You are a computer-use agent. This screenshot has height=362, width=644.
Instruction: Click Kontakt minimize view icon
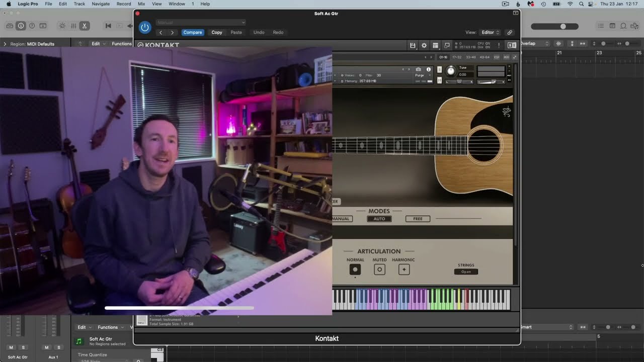(x=447, y=45)
